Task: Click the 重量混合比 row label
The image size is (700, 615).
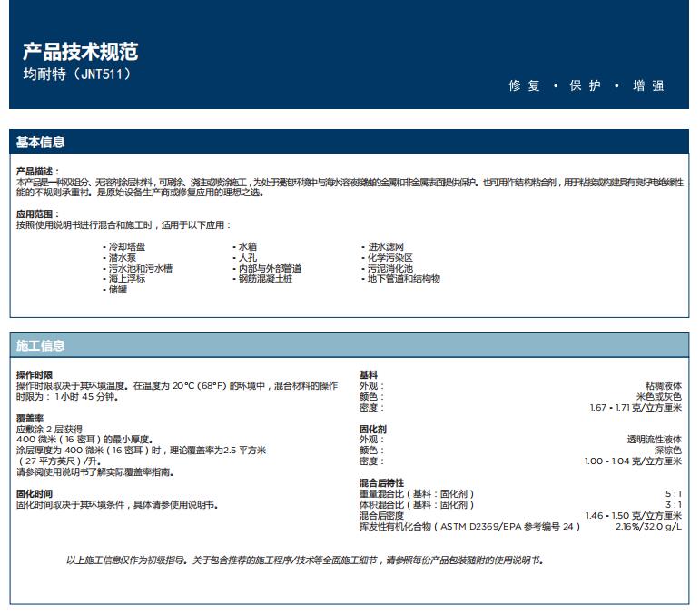Action: pos(417,493)
